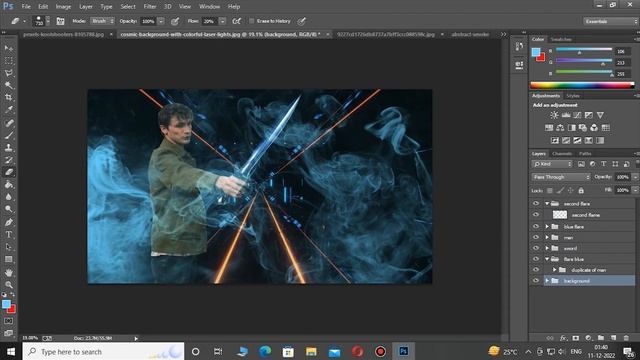
Task: Hide the 'background' group
Action: pyautogui.click(x=536, y=281)
